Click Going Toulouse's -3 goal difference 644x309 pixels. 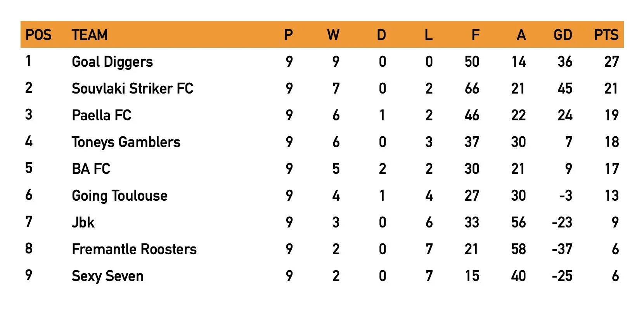[565, 196]
